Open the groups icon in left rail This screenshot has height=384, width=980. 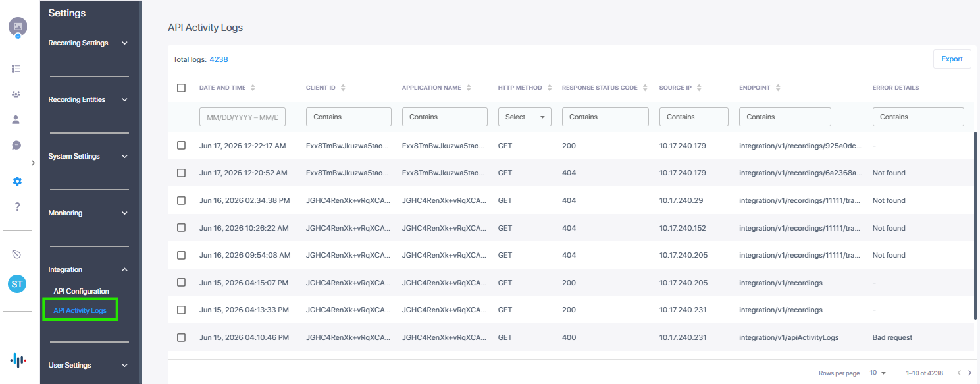(x=16, y=94)
